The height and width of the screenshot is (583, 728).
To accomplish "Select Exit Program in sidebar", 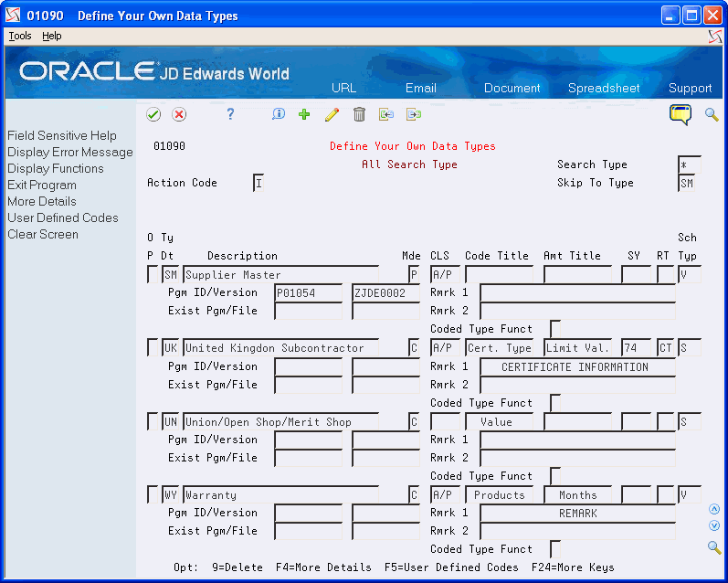I will (42, 185).
